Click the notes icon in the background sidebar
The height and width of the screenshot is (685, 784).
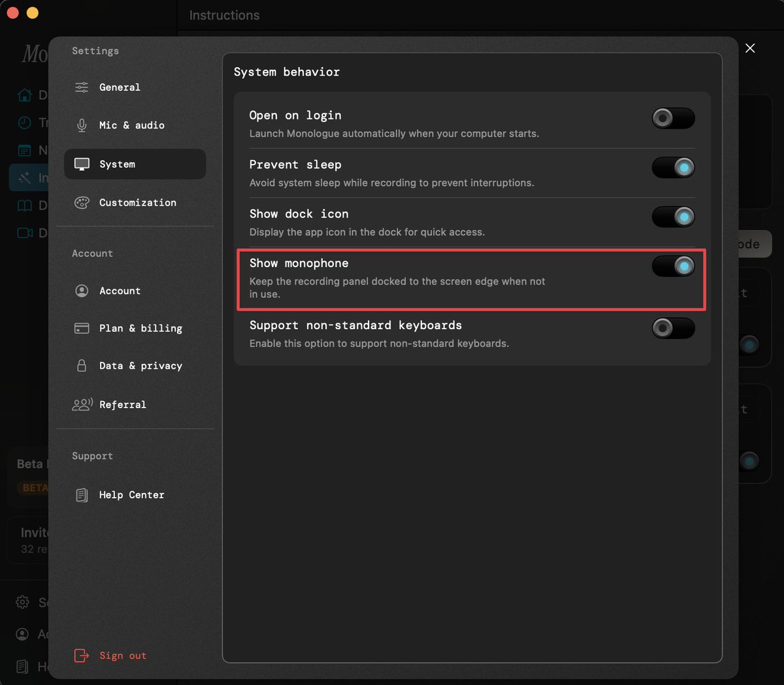point(24,150)
